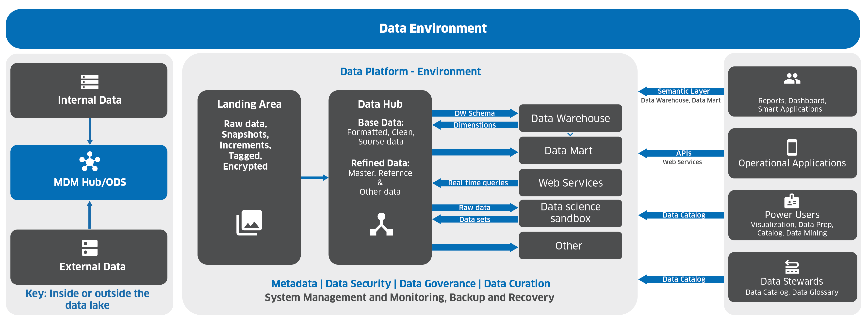Select the Data Warehouse box
Viewport: 868px width, 322px height.
click(x=571, y=118)
